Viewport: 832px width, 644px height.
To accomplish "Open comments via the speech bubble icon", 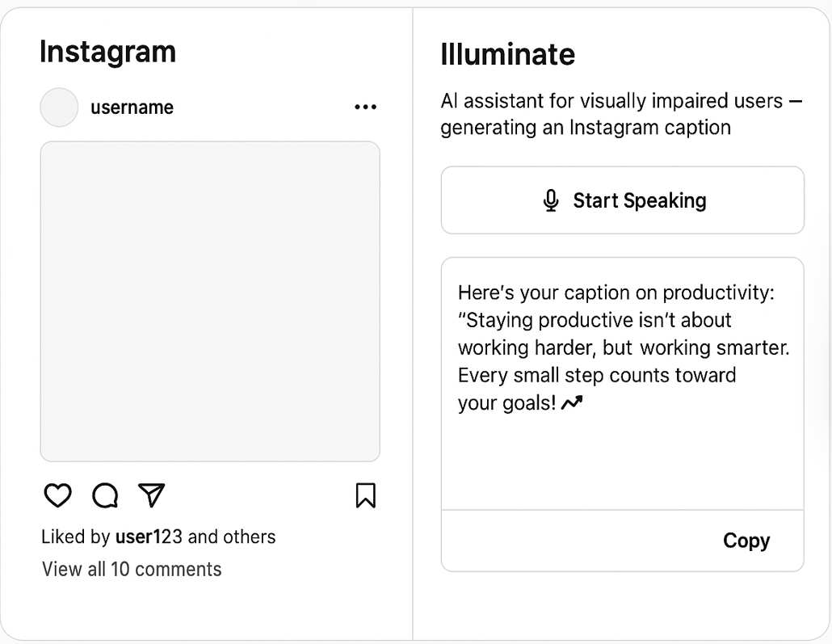I will pos(105,495).
